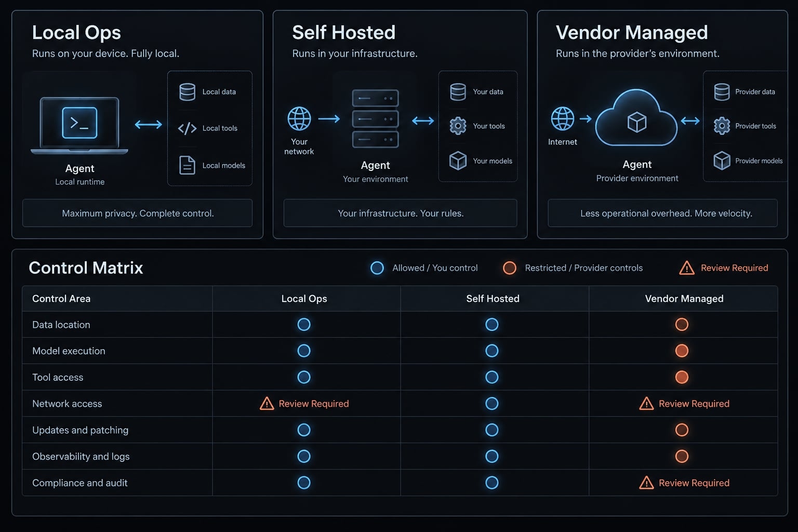
Task: Click the Network access warning triangle under Vendor Managed
Action: [x=646, y=404]
